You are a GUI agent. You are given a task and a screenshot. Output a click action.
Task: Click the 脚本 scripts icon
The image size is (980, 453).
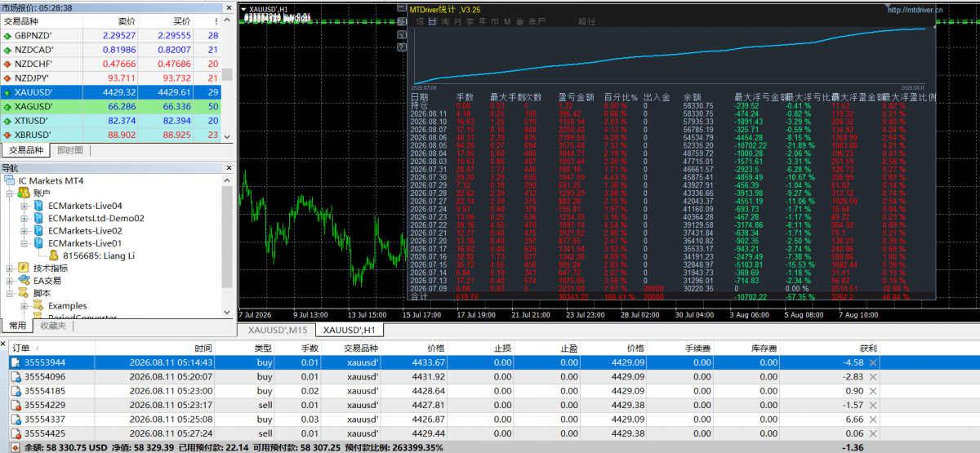[24, 293]
